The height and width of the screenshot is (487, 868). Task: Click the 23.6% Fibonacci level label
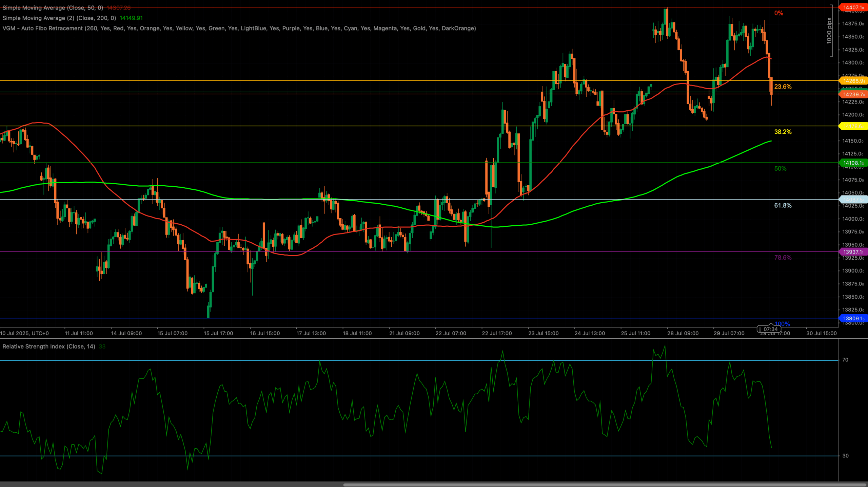point(783,87)
